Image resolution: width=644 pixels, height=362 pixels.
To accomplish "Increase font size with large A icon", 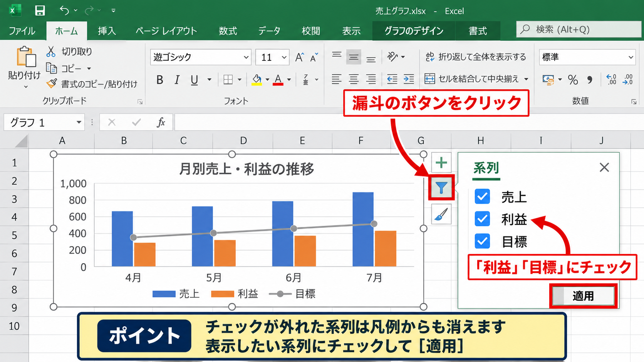I will tap(299, 57).
